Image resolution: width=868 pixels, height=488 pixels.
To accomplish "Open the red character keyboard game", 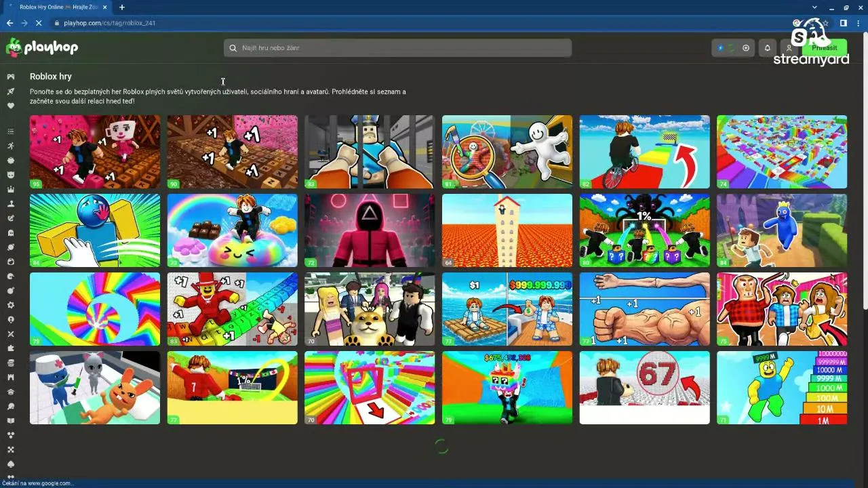I will point(233,309).
